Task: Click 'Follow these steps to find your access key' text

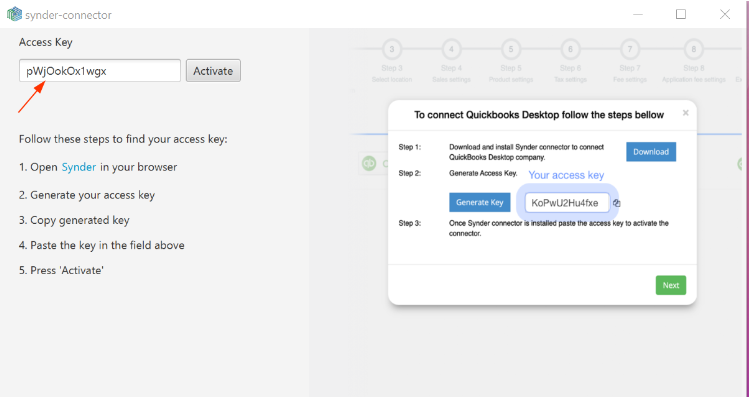Action: tap(123, 139)
